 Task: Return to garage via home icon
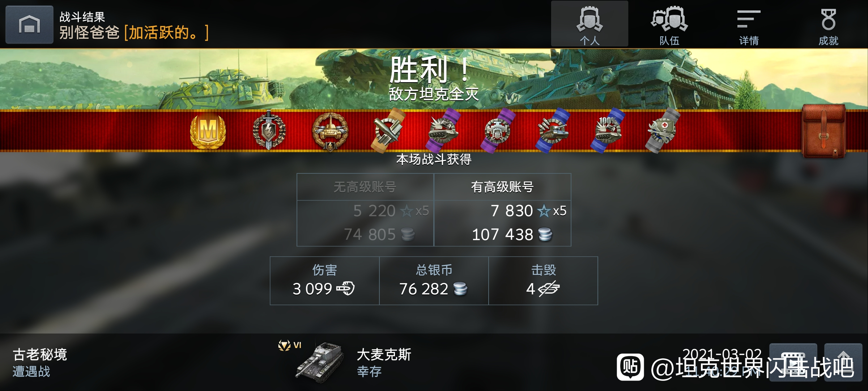click(x=29, y=24)
